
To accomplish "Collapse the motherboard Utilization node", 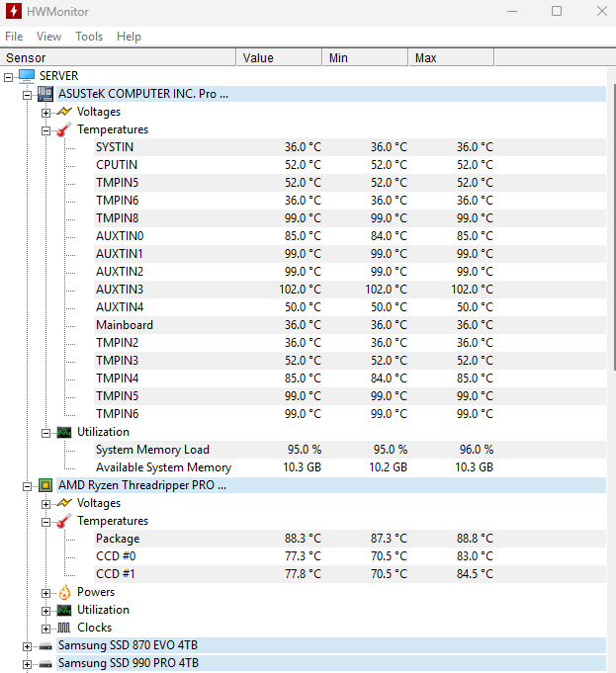I will (x=45, y=433).
